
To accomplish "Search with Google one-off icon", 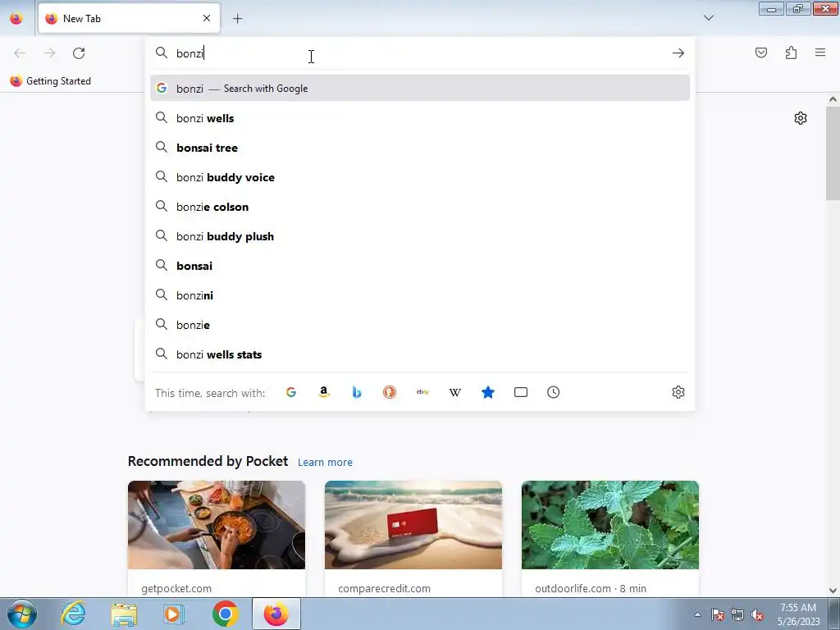I will point(291,392).
